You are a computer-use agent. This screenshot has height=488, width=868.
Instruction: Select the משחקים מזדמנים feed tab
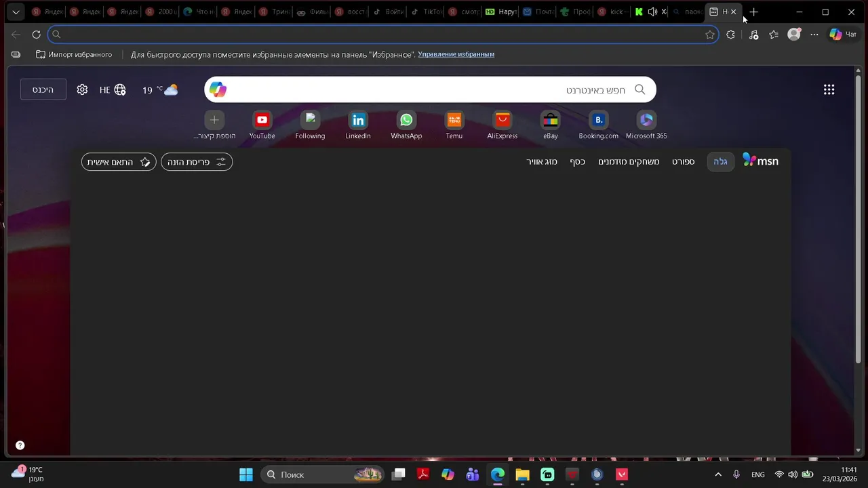tap(629, 161)
